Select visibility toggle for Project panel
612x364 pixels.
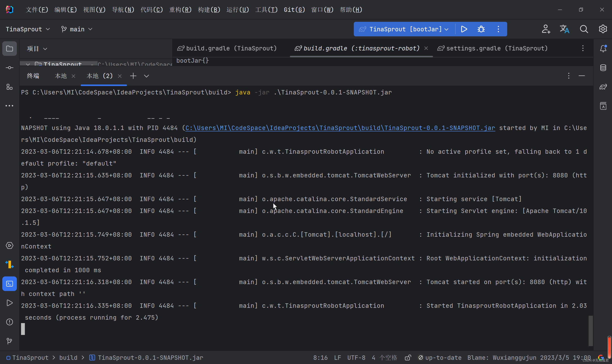10,49
